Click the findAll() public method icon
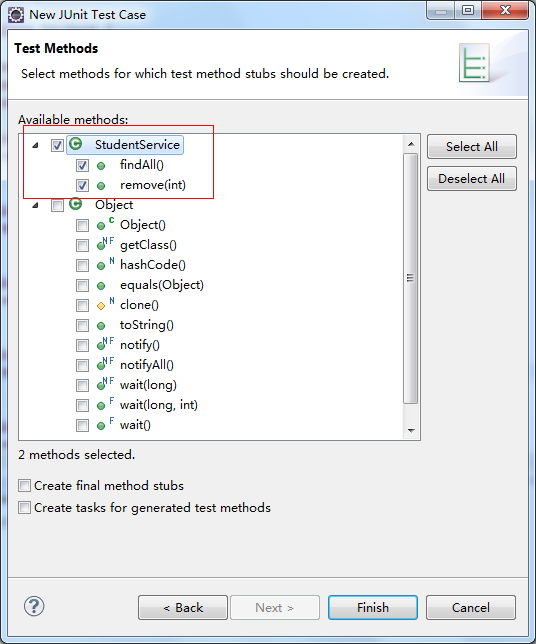 pyautogui.click(x=101, y=166)
